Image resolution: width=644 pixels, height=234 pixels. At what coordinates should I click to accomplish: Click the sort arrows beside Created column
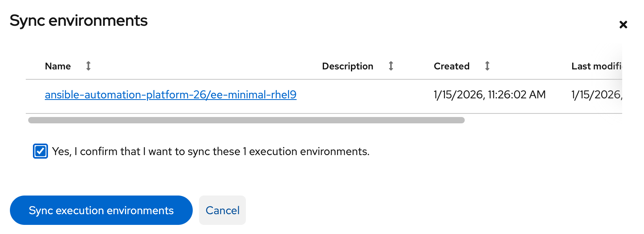tap(487, 66)
